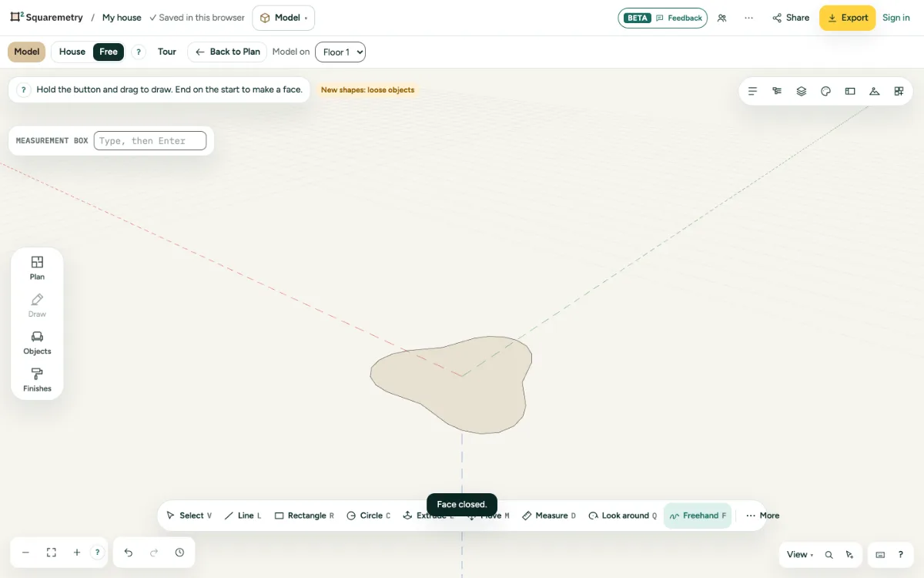
Task: Click the Back to Plan button
Action: point(227,52)
